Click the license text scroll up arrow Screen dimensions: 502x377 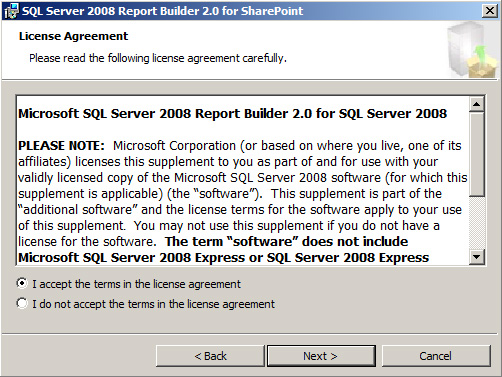(477, 104)
